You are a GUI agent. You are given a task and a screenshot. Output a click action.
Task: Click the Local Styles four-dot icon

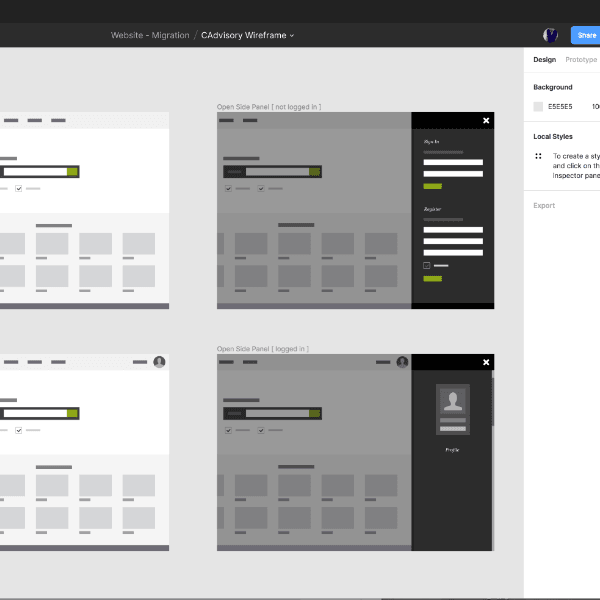(x=538, y=156)
